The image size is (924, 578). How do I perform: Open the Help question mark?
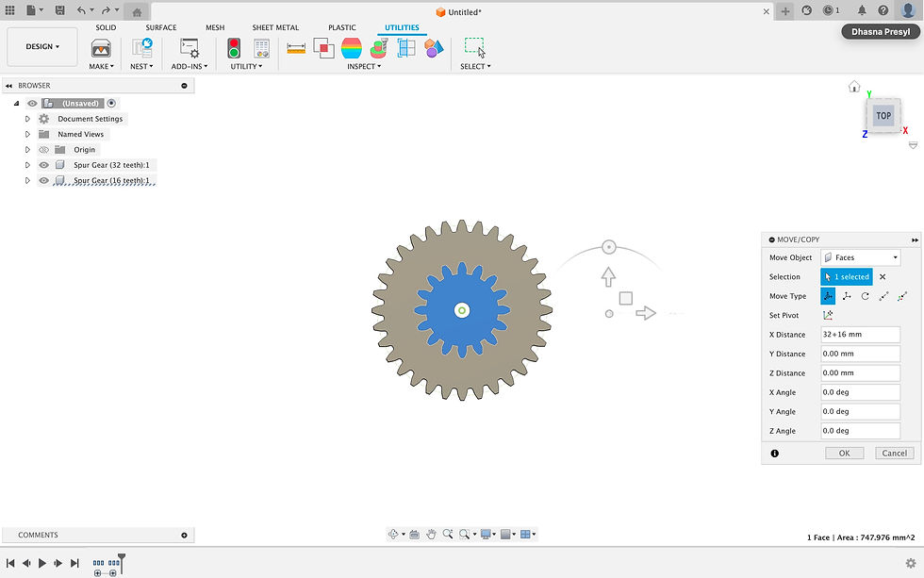point(883,10)
